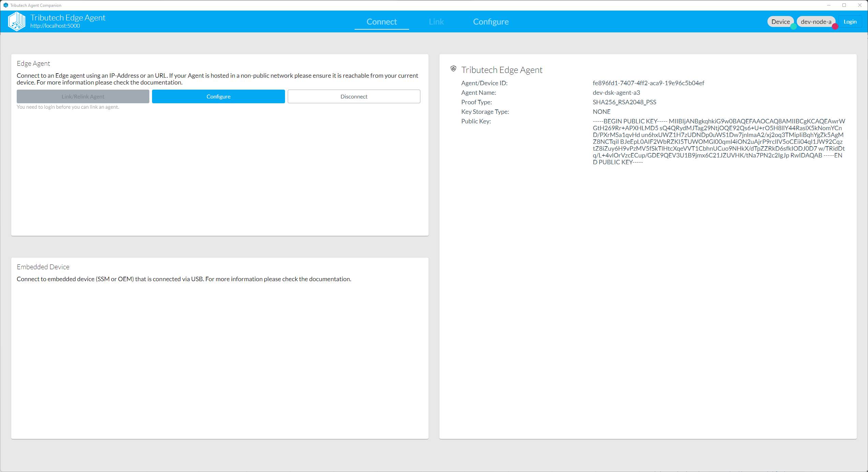868x472 pixels.
Task: Click the Tributech Edge Agent header title
Action: [x=68, y=18]
